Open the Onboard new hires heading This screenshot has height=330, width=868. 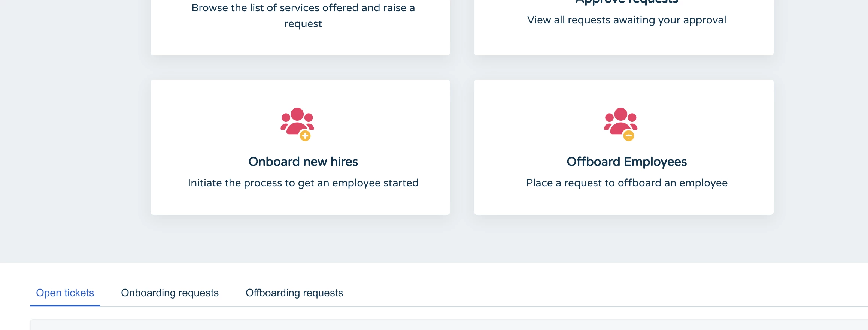point(303,162)
